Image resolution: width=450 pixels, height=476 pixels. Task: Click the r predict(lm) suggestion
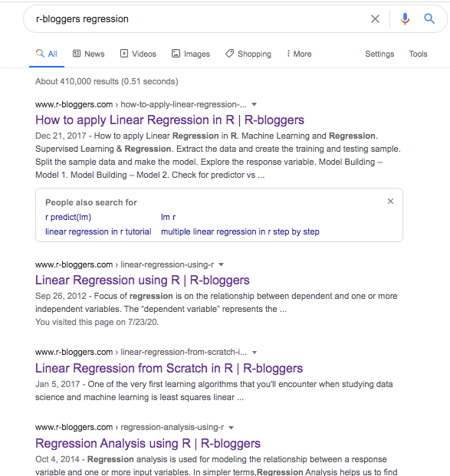click(x=68, y=217)
